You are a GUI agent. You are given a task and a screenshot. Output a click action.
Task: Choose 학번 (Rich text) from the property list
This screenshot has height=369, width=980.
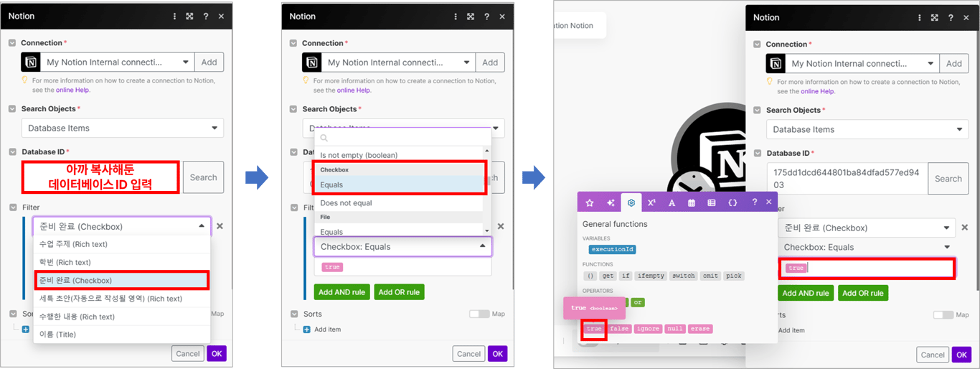122,262
